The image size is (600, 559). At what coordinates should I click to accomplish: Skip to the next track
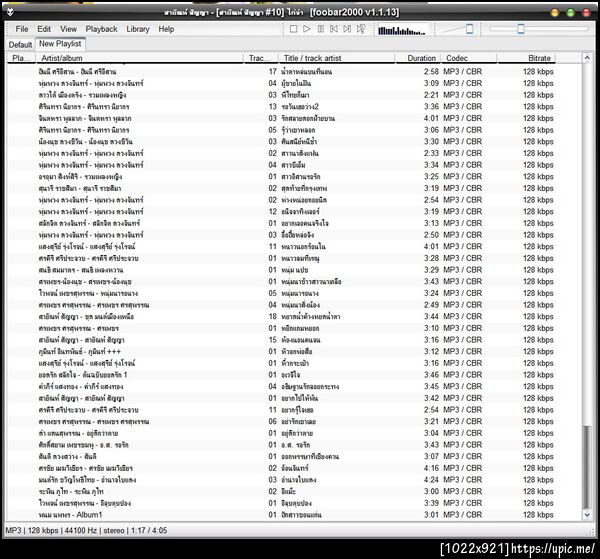click(x=347, y=29)
